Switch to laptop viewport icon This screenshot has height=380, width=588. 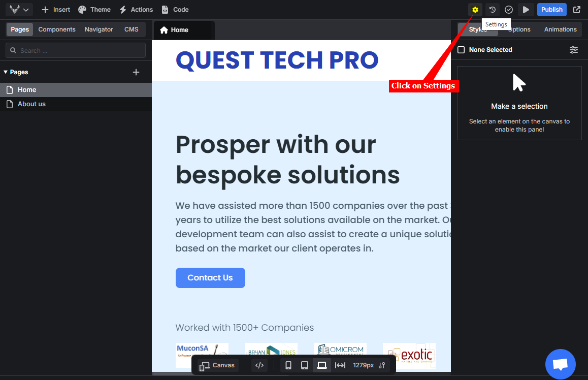coord(322,365)
